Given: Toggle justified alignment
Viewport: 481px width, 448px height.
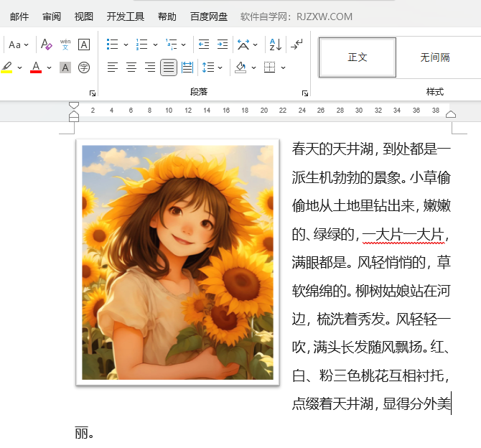Looking at the screenshot, I should [x=169, y=67].
